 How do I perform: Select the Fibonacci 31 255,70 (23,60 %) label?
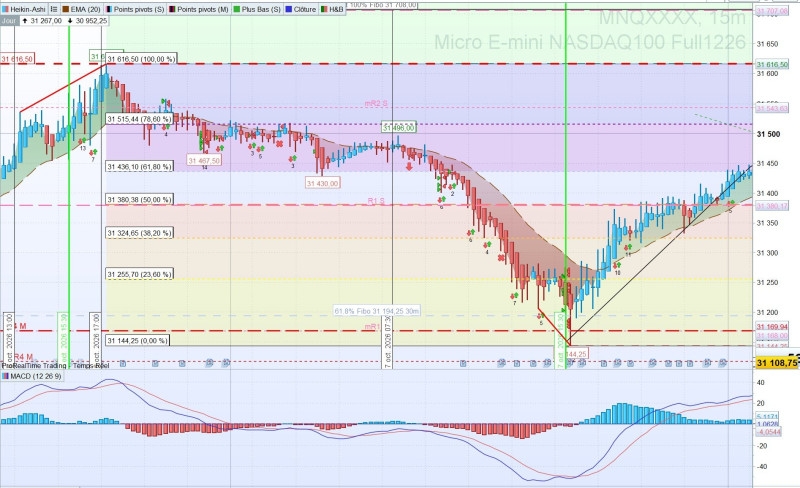(x=139, y=274)
